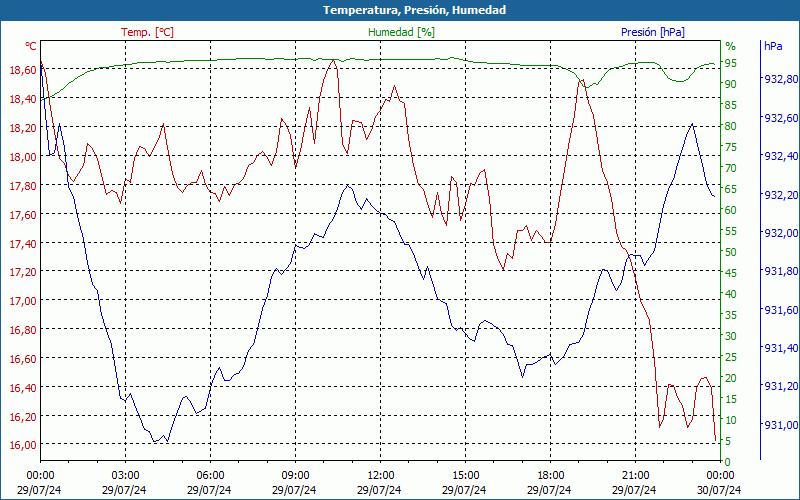Click humidity axis value 85
Screen dimensions: 800x500
pyautogui.click(x=731, y=105)
